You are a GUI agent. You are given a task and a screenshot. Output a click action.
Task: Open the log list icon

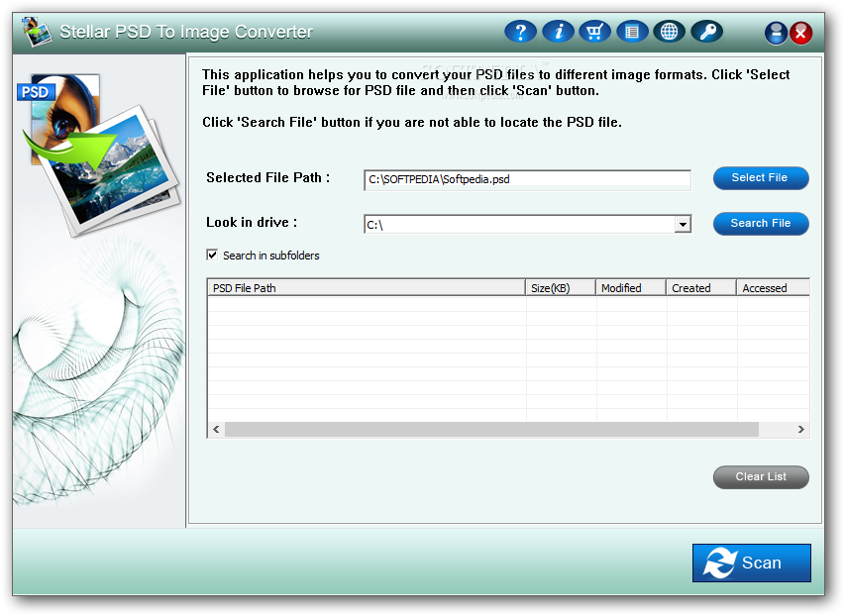(x=632, y=33)
